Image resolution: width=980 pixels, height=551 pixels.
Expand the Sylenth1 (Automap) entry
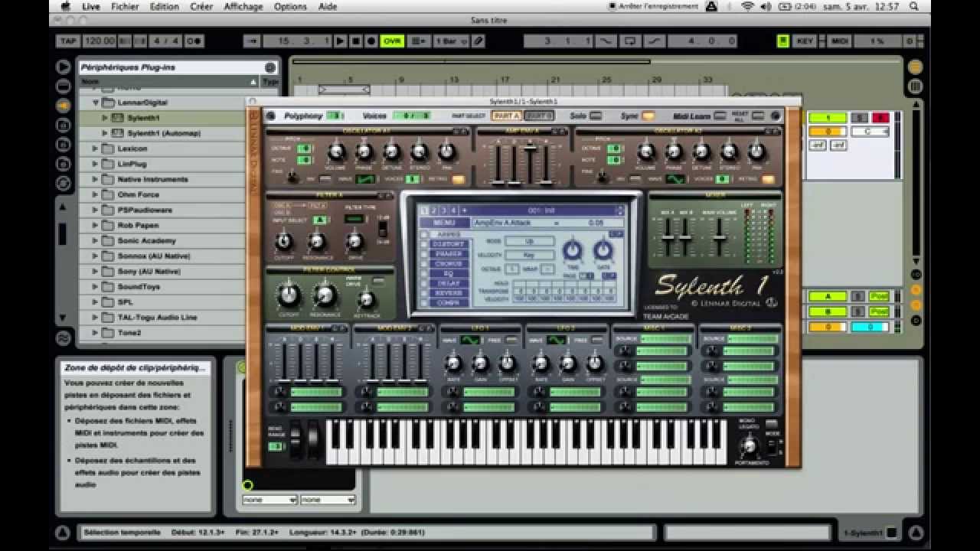coord(105,133)
